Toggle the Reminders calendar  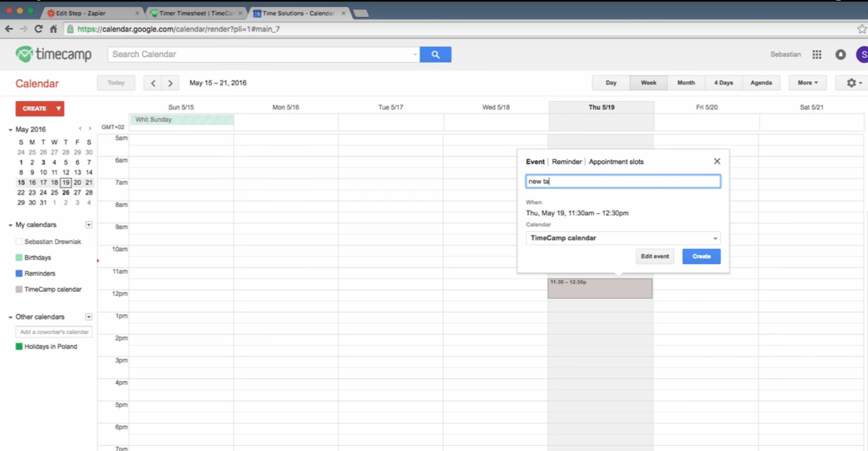click(x=19, y=273)
